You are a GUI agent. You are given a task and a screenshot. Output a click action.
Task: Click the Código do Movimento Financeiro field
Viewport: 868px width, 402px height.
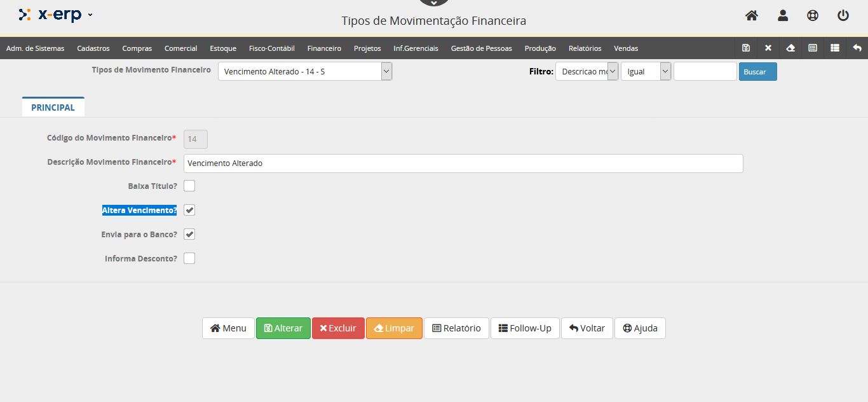(x=196, y=139)
